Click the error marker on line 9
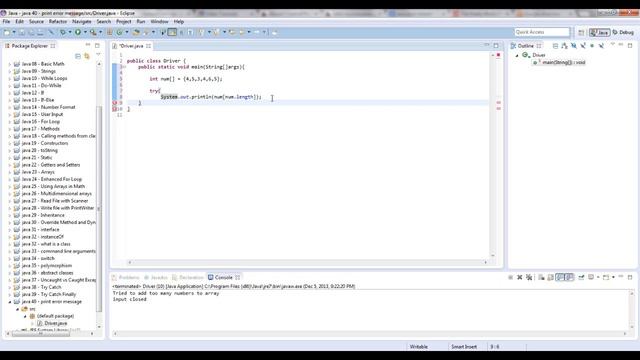Viewport: 640px width, 360px height. tap(115, 103)
